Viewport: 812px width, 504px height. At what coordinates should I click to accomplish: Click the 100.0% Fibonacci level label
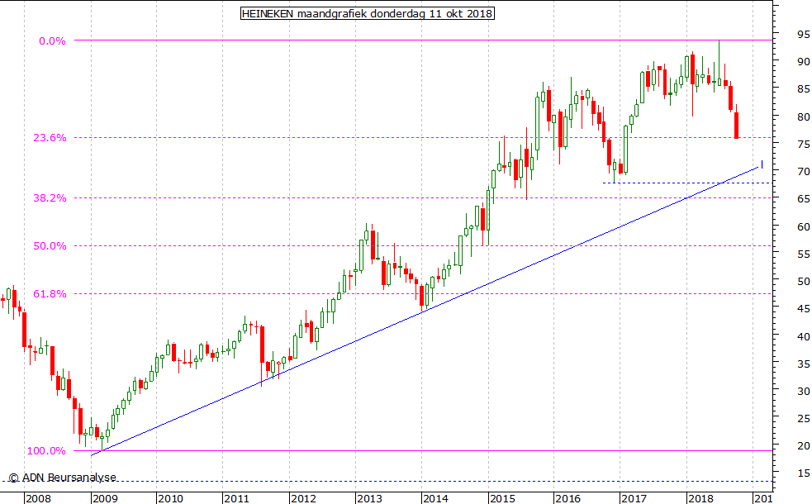[46, 451]
